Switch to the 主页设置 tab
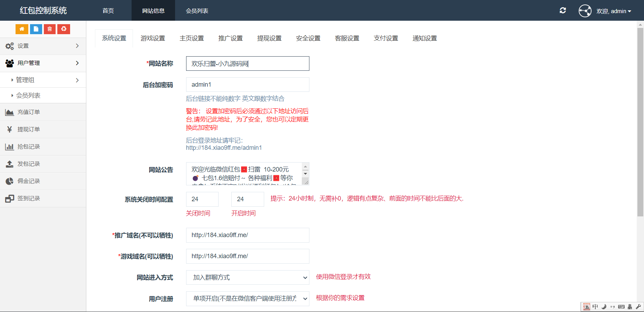The width and height of the screenshot is (644, 312). 192,38
